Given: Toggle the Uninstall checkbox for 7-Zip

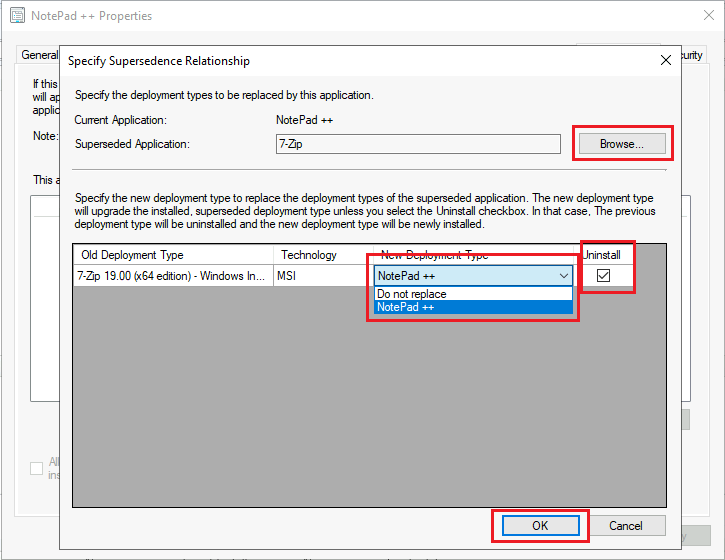Looking at the screenshot, I should (x=603, y=276).
